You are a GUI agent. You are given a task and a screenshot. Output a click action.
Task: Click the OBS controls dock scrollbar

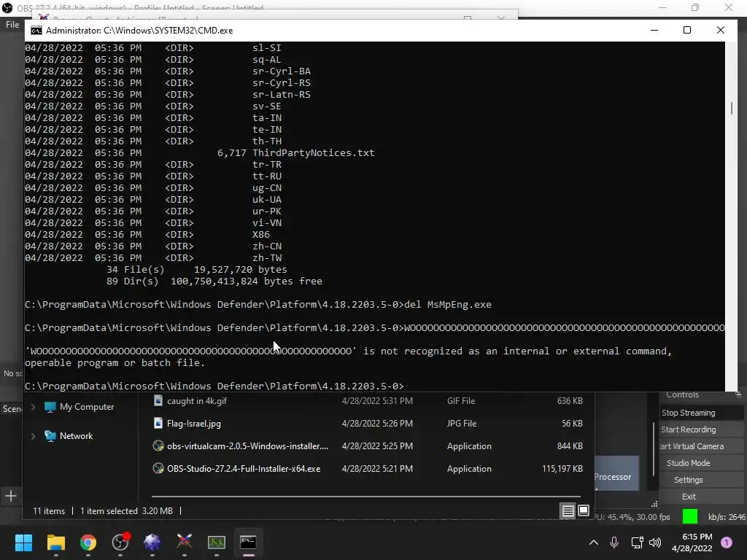(x=654, y=448)
